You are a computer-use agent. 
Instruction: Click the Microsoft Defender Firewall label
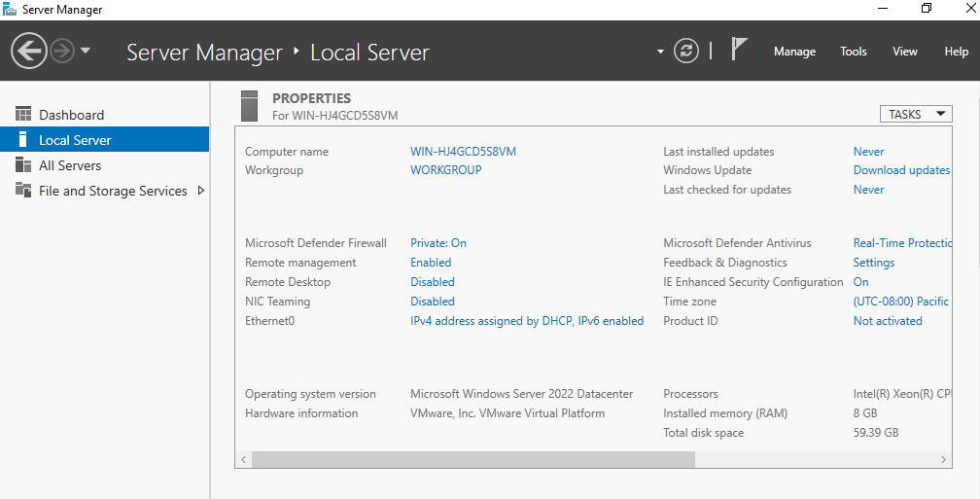(316, 243)
